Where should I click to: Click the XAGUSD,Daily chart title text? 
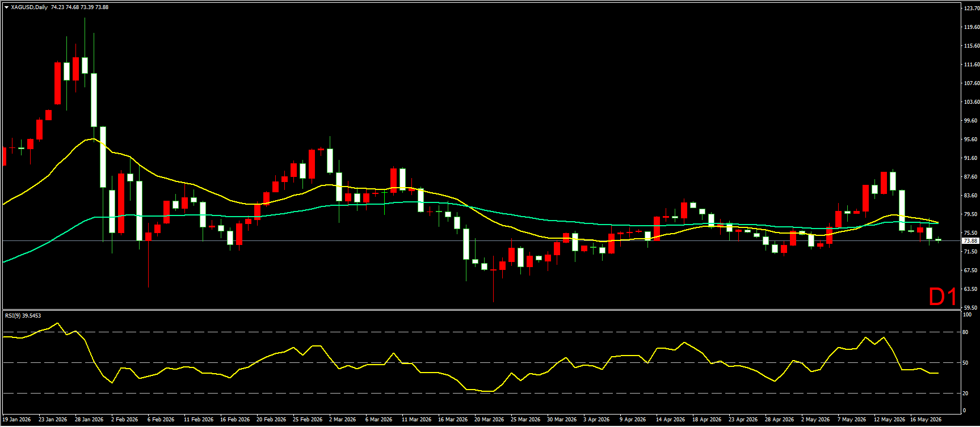coord(29,7)
